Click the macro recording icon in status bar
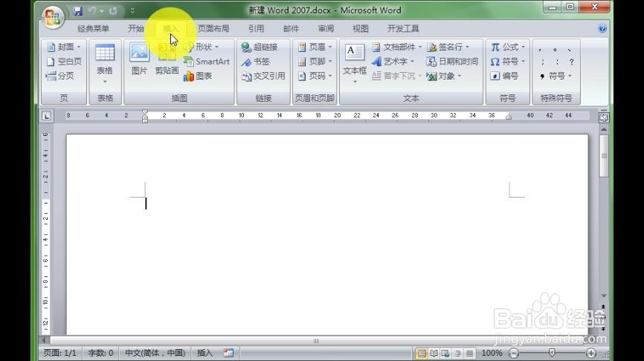The width and height of the screenshot is (644, 361). coord(228,353)
